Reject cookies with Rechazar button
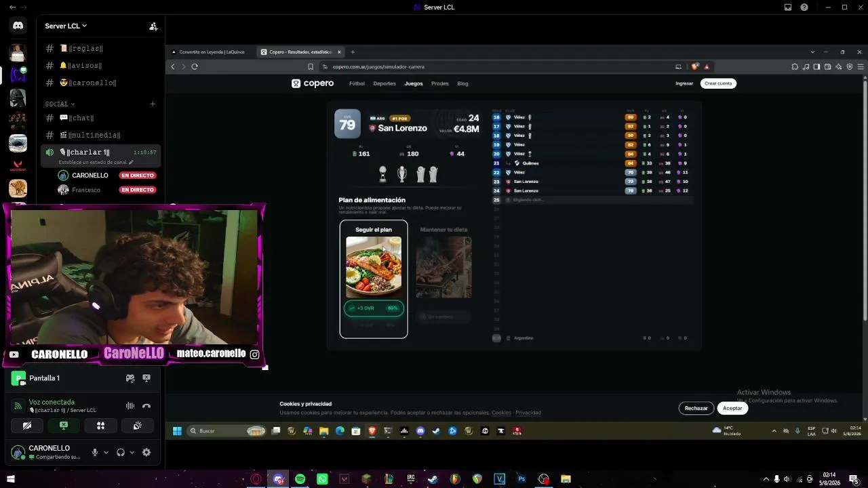This screenshot has height=488, width=868. [x=696, y=408]
